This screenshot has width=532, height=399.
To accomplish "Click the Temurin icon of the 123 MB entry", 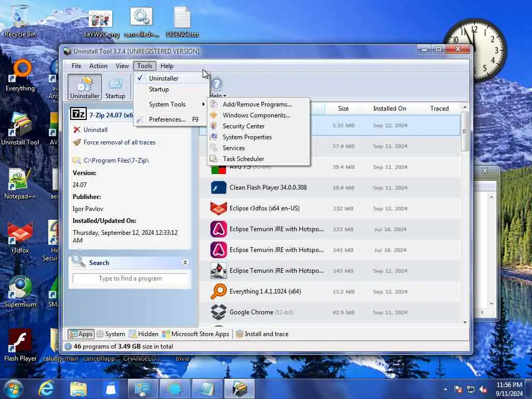I will (218, 229).
